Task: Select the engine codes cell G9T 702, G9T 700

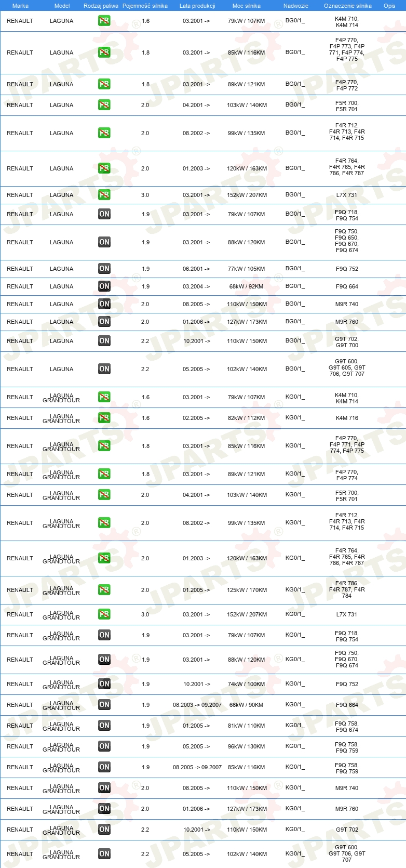Action: point(347,342)
